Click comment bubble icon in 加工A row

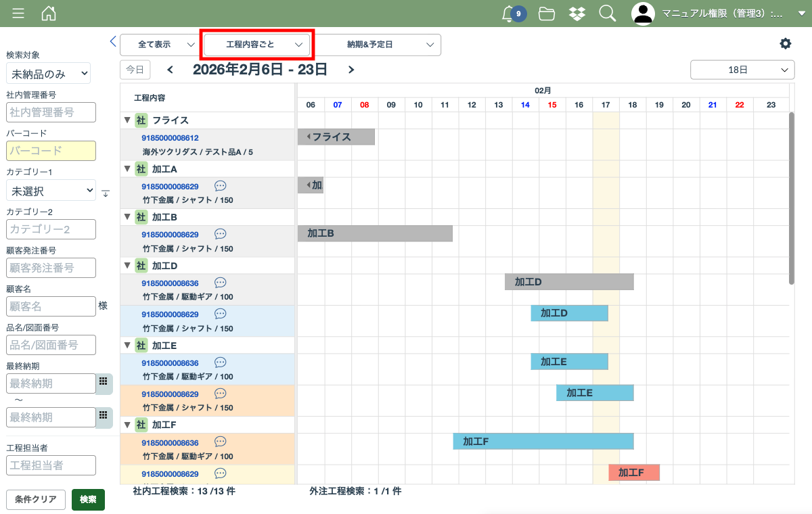click(x=220, y=185)
